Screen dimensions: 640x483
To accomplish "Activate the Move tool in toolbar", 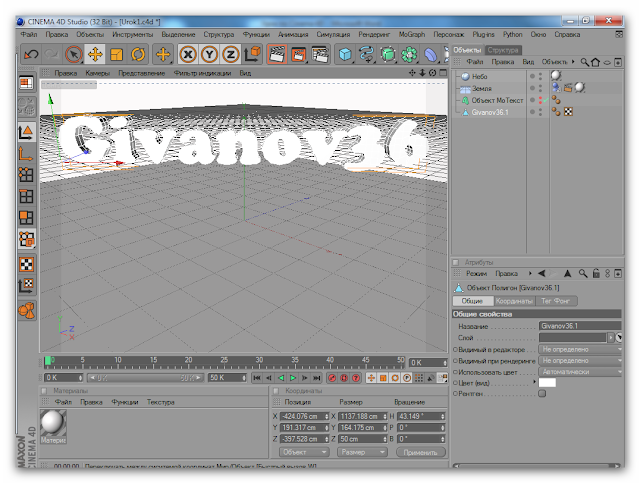I will (95, 54).
